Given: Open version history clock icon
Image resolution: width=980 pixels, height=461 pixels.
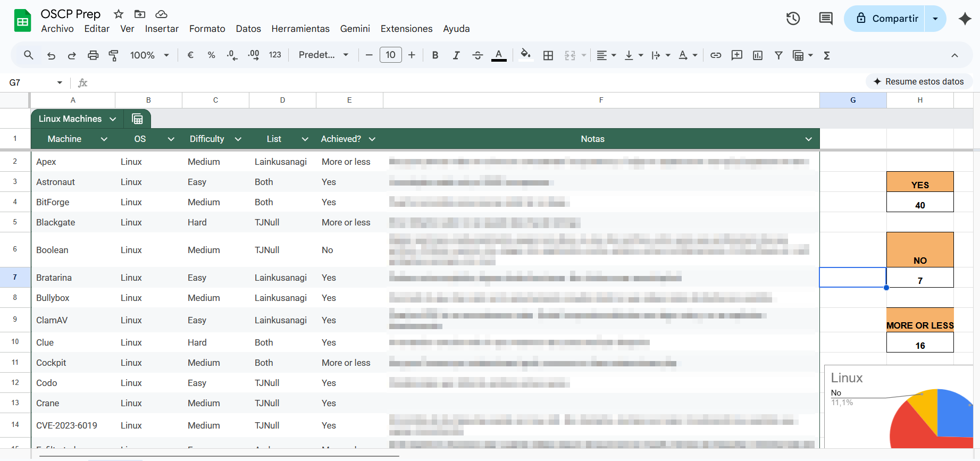Looking at the screenshot, I should click(793, 19).
